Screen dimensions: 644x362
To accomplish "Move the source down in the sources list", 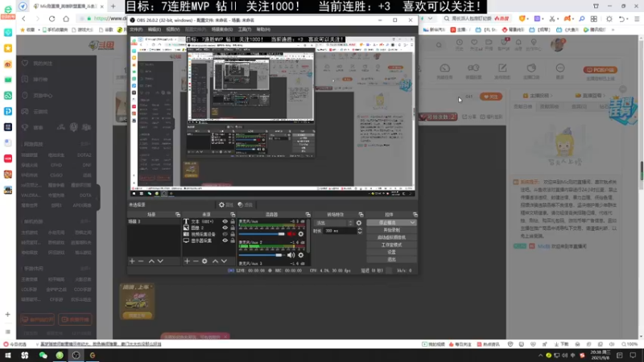I will pyautogui.click(x=224, y=261).
